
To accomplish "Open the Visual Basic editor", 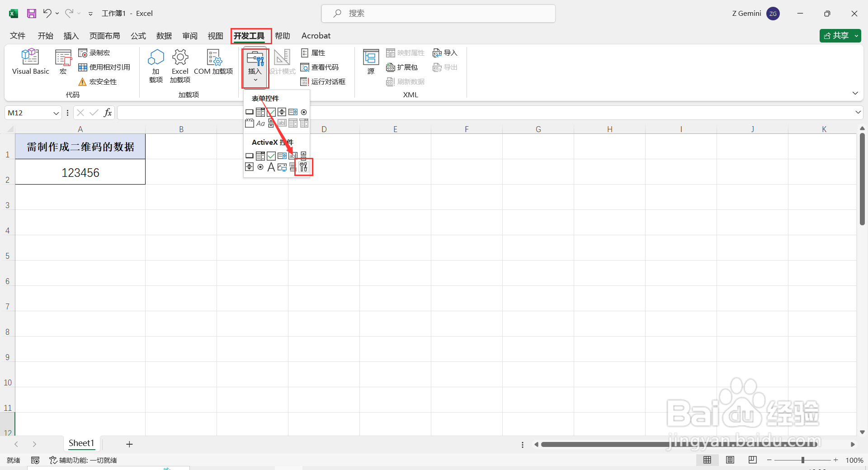I will click(30, 62).
